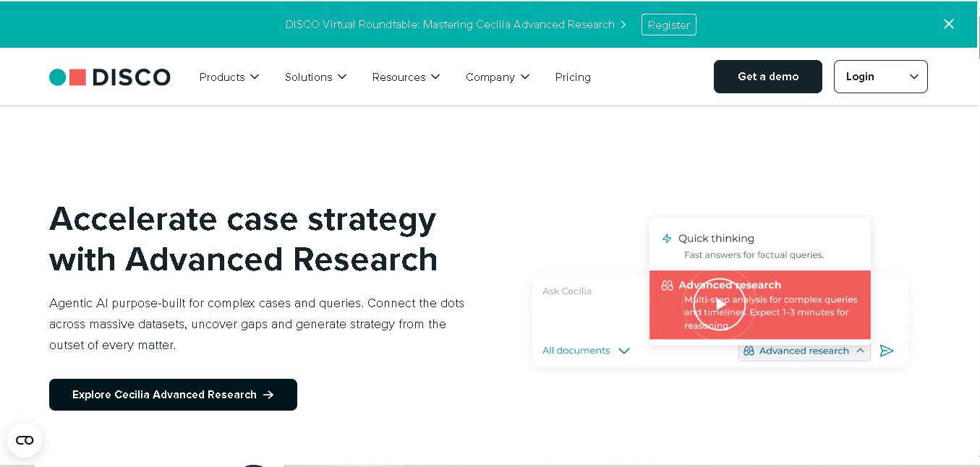Play the Advanced Research video
Viewport: 980px width, 467px height.
[x=719, y=304]
